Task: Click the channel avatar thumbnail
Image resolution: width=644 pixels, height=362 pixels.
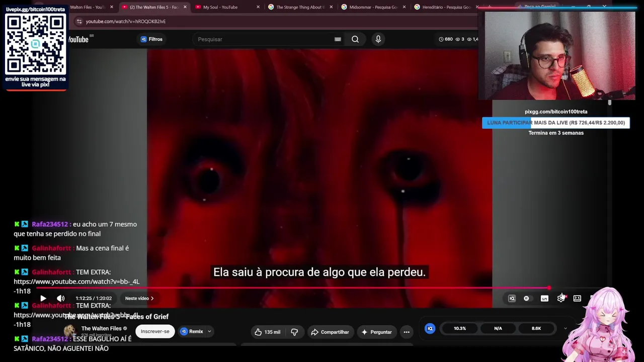Action: 70,331
